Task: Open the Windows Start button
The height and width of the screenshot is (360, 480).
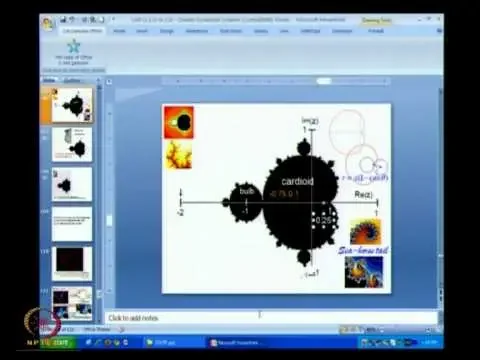Action: pos(59,342)
